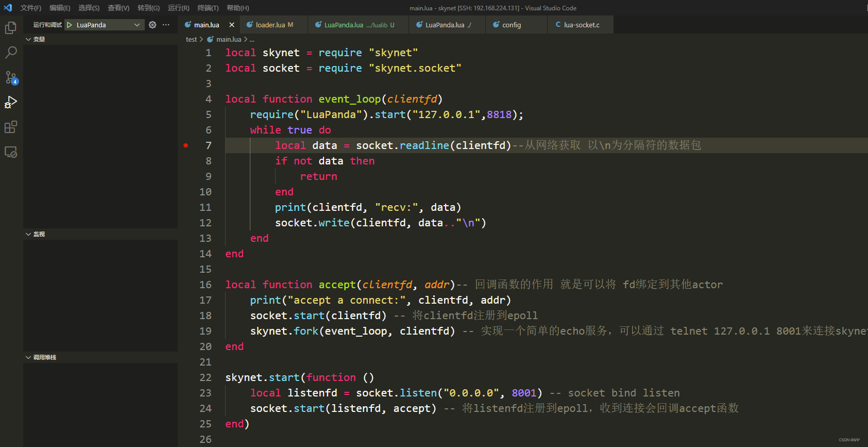Click the "skynet" string on line 1
This screenshot has height=447, width=868.
point(393,53)
